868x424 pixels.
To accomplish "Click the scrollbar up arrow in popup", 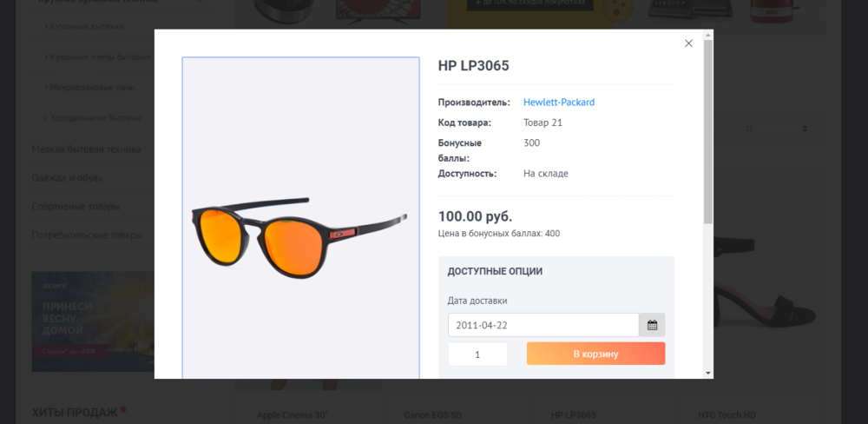I will click(708, 35).
